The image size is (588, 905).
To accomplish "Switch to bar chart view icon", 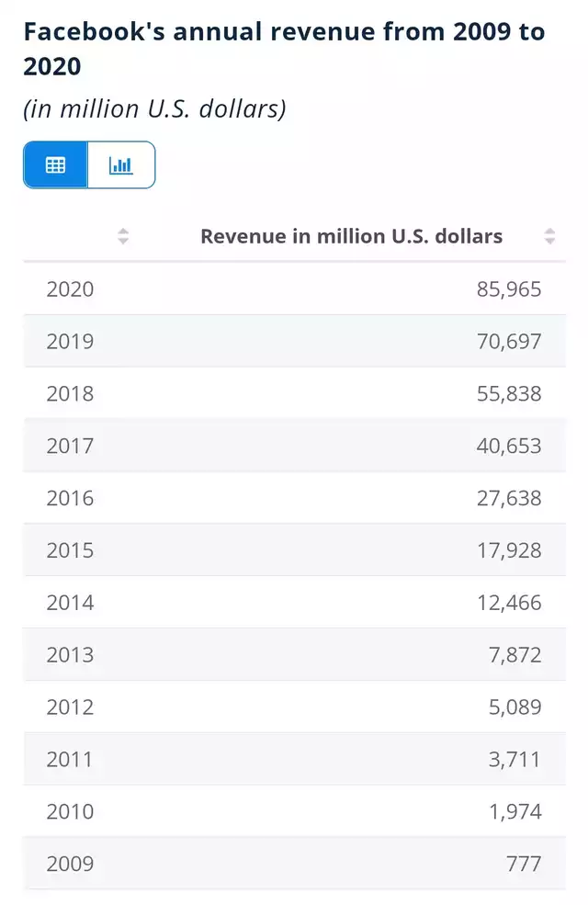I will 121,165.
